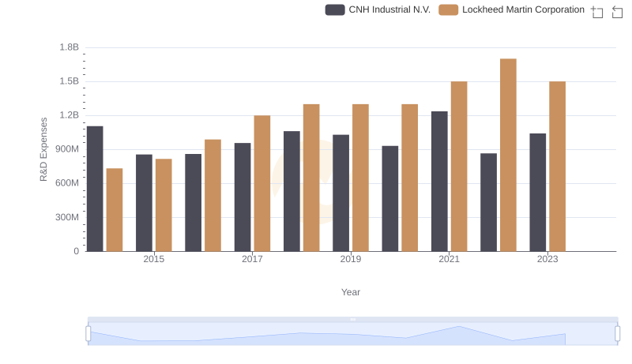Click the 2022 CNH Industrial bar
The image size is (632, 364).
(x=488, y=202)
